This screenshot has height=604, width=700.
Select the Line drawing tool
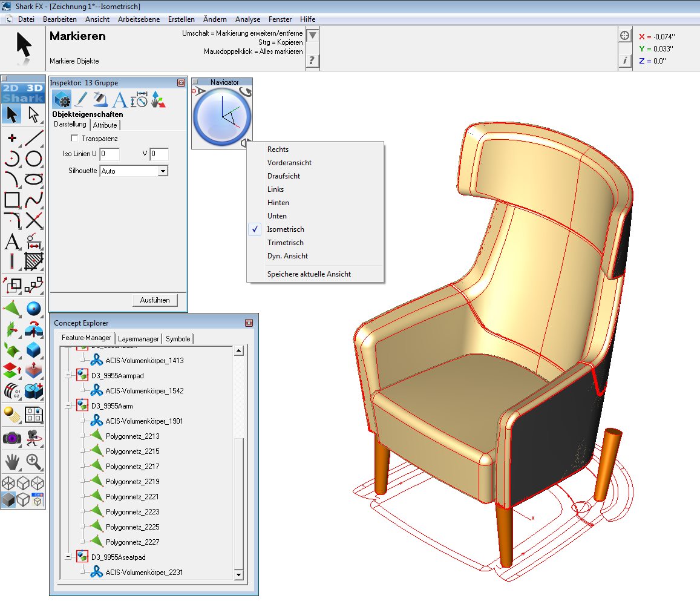34,137
